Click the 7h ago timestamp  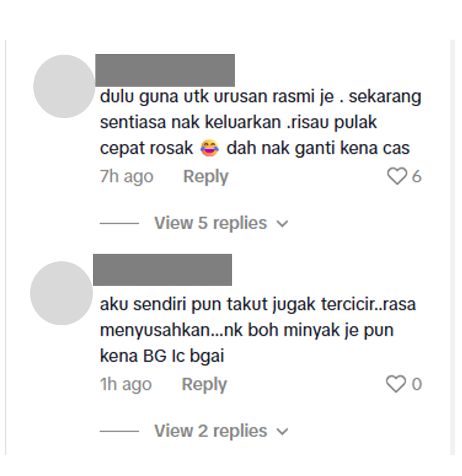point(127,176)
